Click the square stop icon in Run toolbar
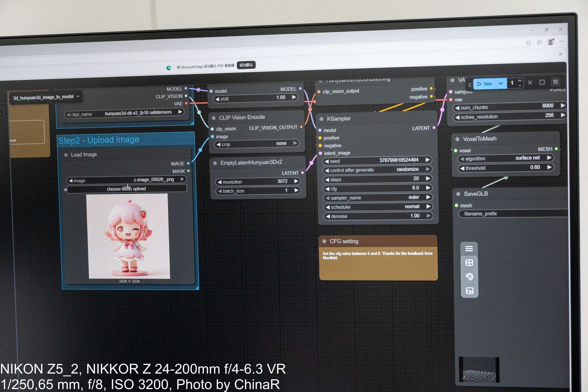588x392 pixels. click(542, 82)
